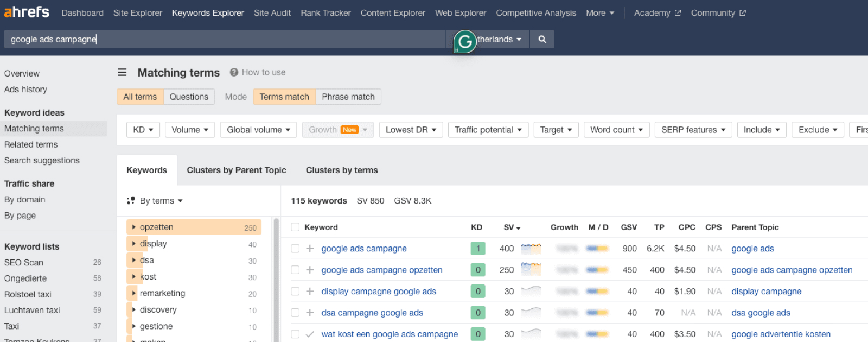The width and height of the screenshot is (868, 342).
Task: Open By domain traffic share
Action: [25, 199]
